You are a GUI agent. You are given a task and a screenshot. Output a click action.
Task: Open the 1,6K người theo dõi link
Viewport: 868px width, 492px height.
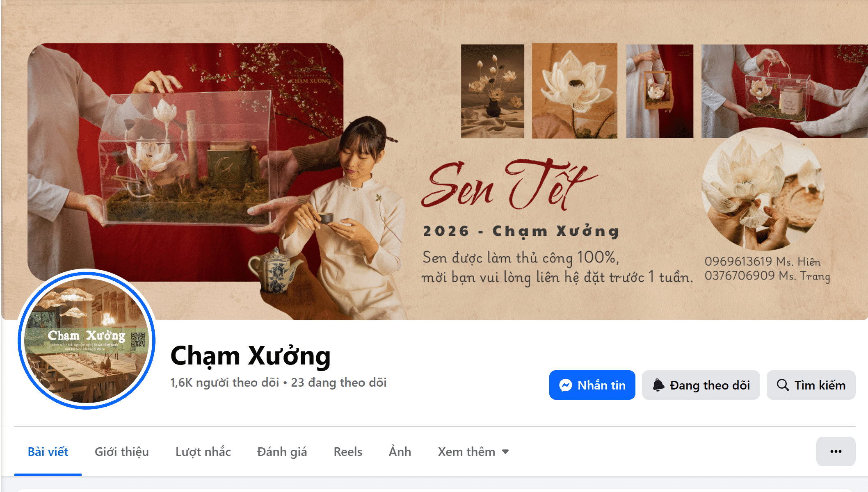(x=225, y=383)
